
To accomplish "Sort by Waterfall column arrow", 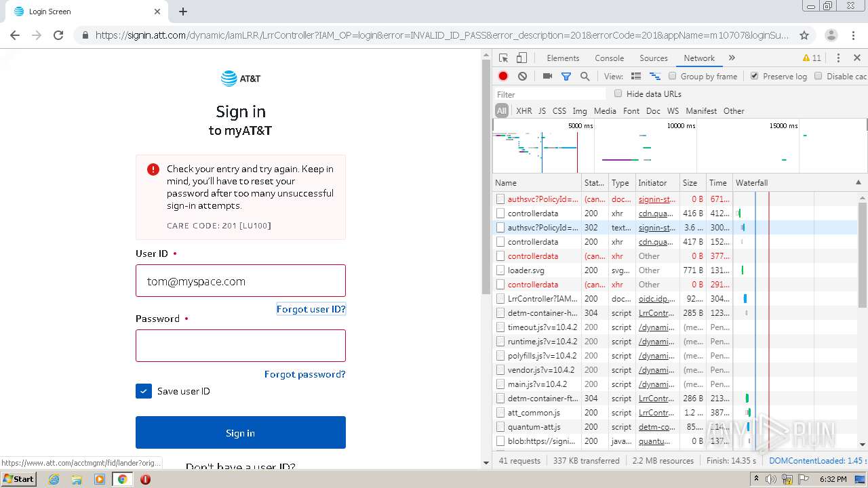I will [859, 183].
